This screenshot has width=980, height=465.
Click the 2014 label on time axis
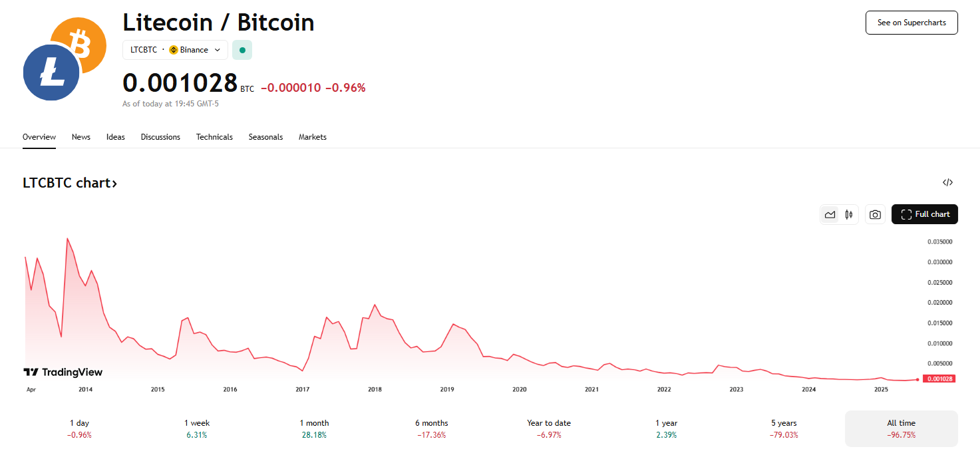(x=85, y=389)
